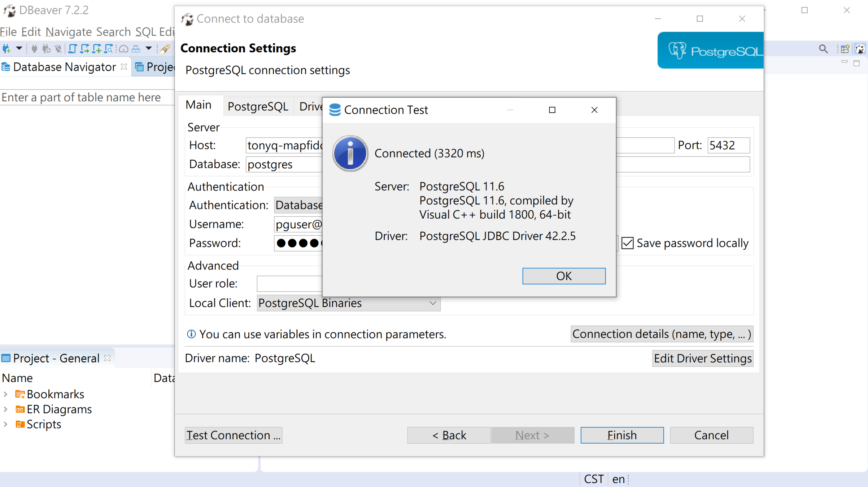Click the Finish button
868x487 pixels.
point(622,435)
